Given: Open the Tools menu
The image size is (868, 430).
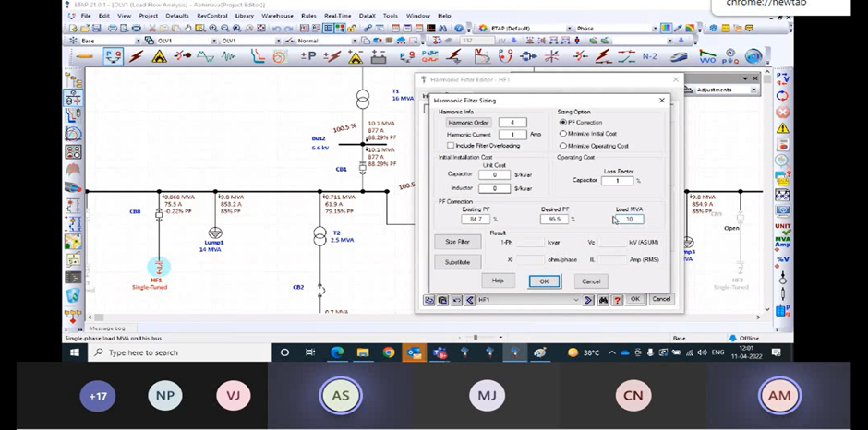Looking at the screenshot, I should click(391, 16).
